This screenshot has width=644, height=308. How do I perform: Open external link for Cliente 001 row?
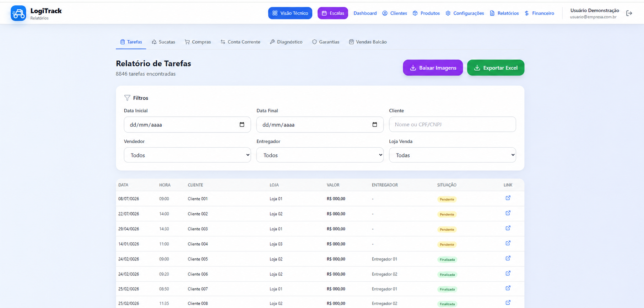pyautogui.click(x=508, y=198)
